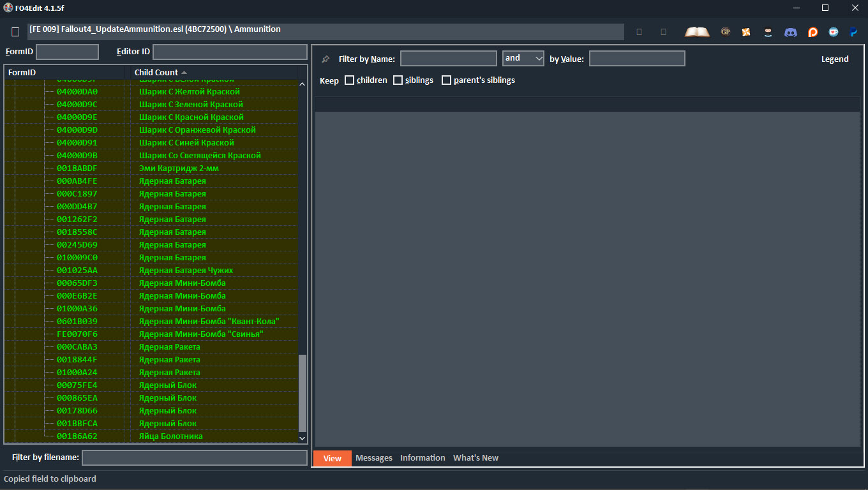Open the Ko-fi cup icon
The height and width of the screenshot is (490, 868).
click(834, 32)
